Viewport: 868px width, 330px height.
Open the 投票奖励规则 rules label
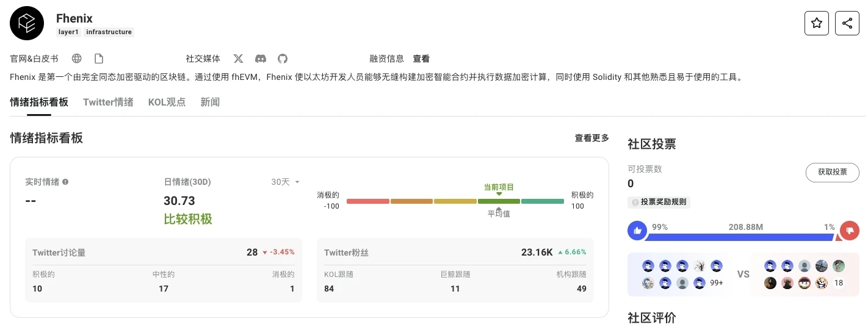[659, 202]
